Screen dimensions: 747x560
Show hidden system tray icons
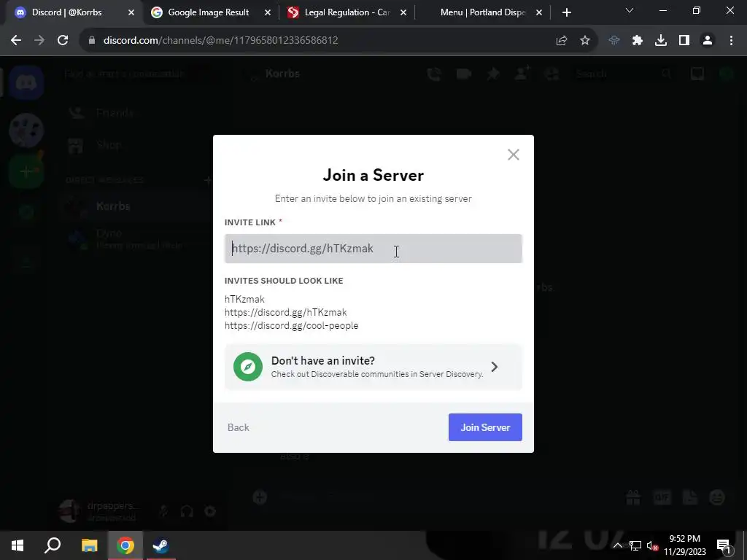[x=617, y=545]
